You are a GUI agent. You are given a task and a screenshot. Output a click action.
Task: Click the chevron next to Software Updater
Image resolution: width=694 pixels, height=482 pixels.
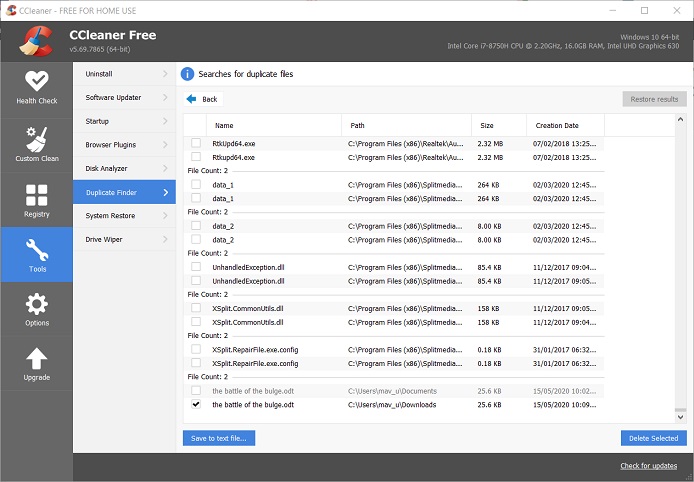pyautogui.click(x=166, y=97)
